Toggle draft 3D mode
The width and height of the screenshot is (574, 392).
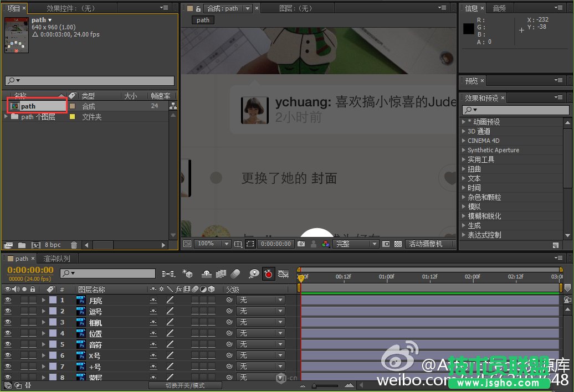pos(188,273)
